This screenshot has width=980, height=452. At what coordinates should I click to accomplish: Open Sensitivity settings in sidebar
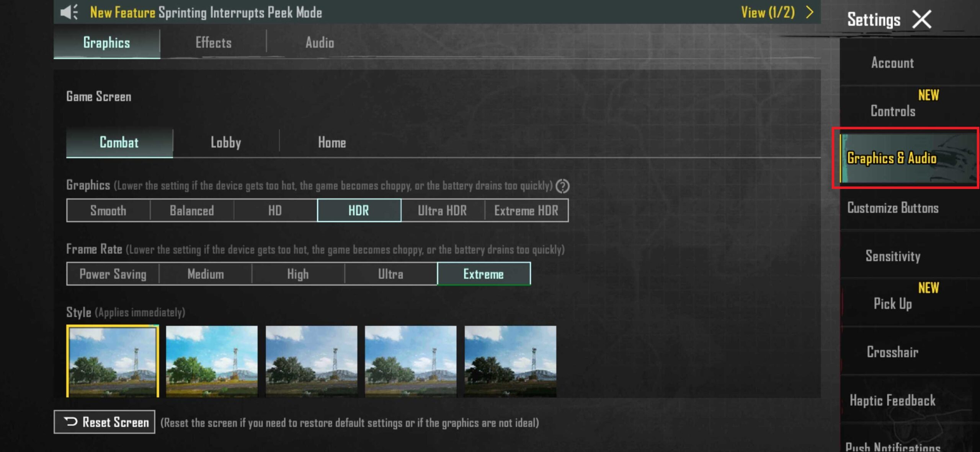tap(893, 256)
